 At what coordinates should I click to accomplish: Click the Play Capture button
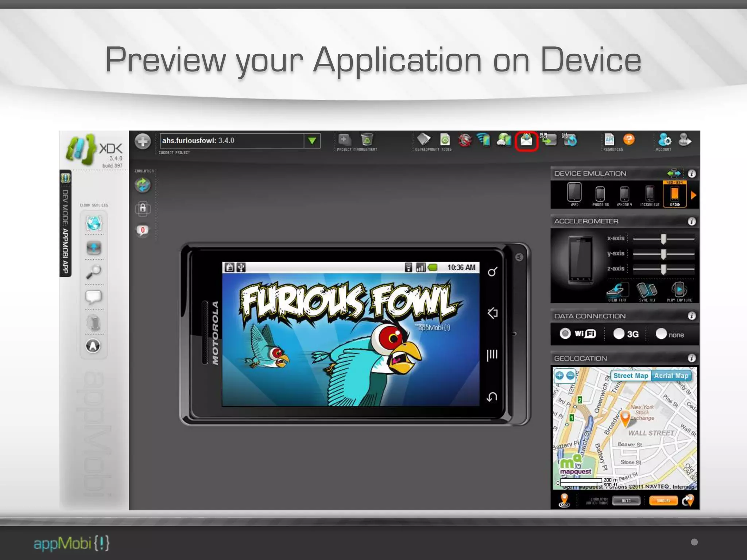[x=679, y=292]
